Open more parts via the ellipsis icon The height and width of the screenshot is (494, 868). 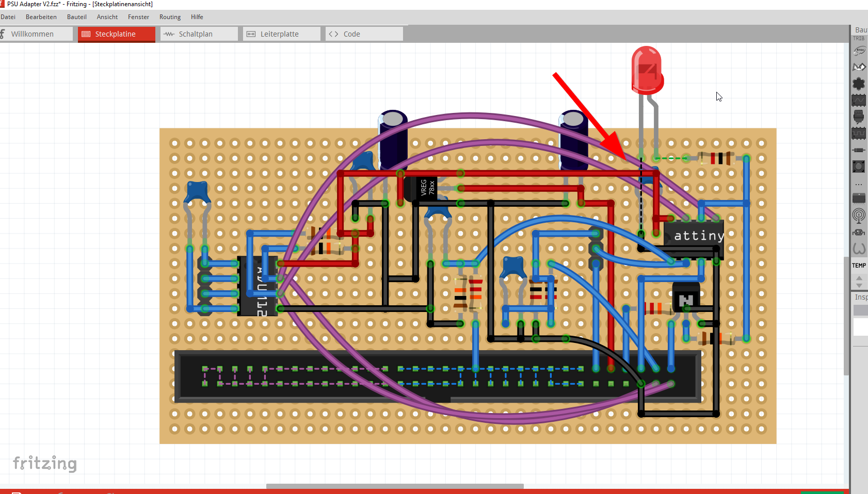(860, 184)
